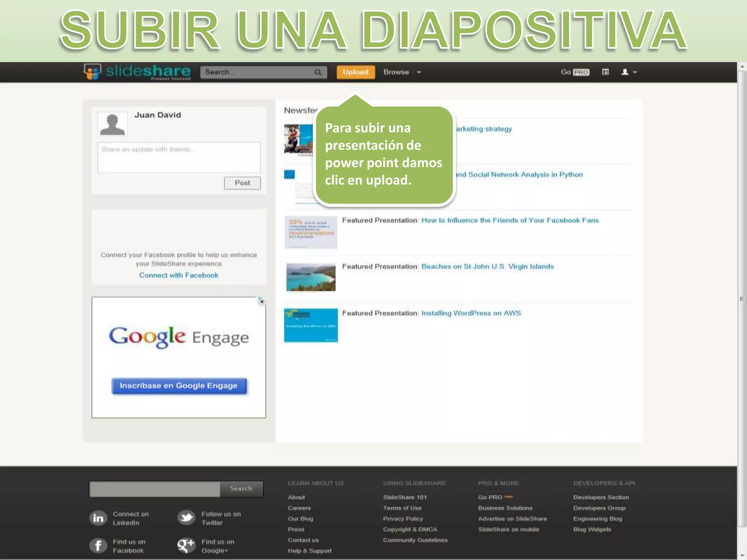Open Social Network Analysis in Python link

point(519,175)
